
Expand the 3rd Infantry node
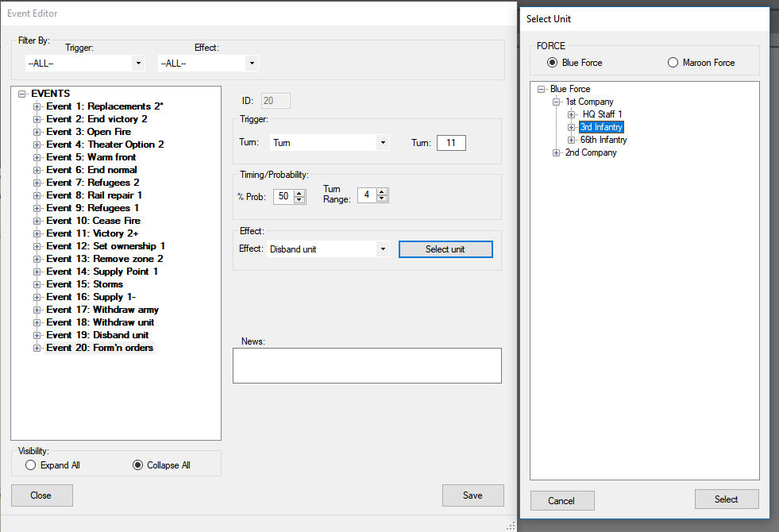pos(571,128)
